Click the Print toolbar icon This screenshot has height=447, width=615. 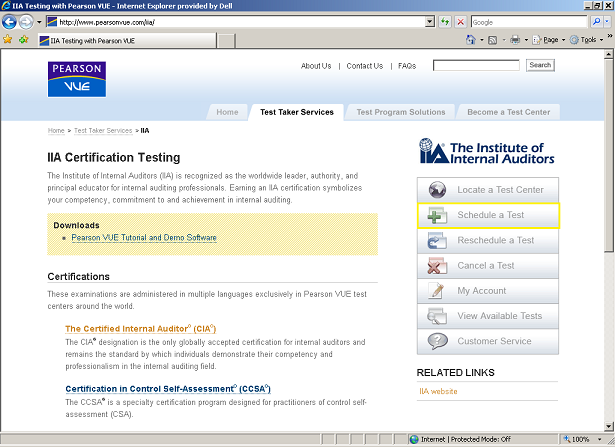pos(515,40)
